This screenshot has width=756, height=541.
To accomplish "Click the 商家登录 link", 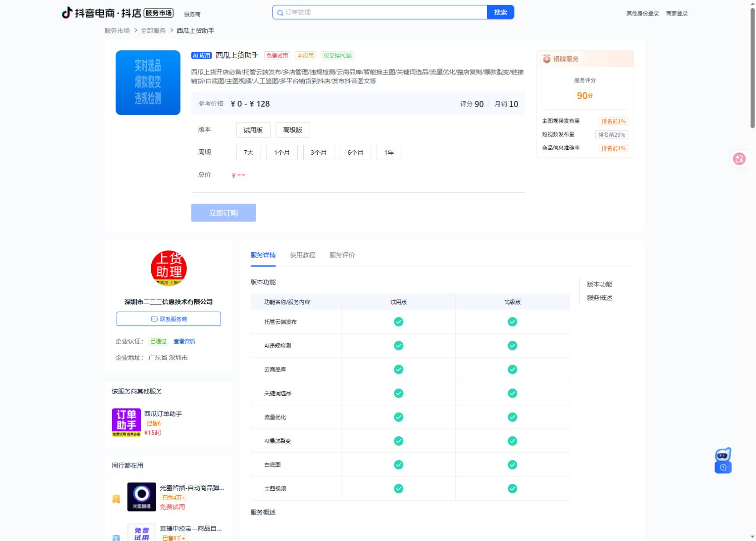I will coord(677,14).
